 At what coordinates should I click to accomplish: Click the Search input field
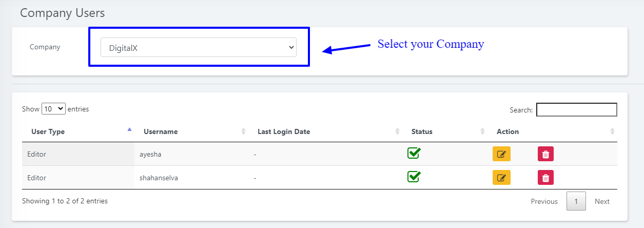point(576,110)
